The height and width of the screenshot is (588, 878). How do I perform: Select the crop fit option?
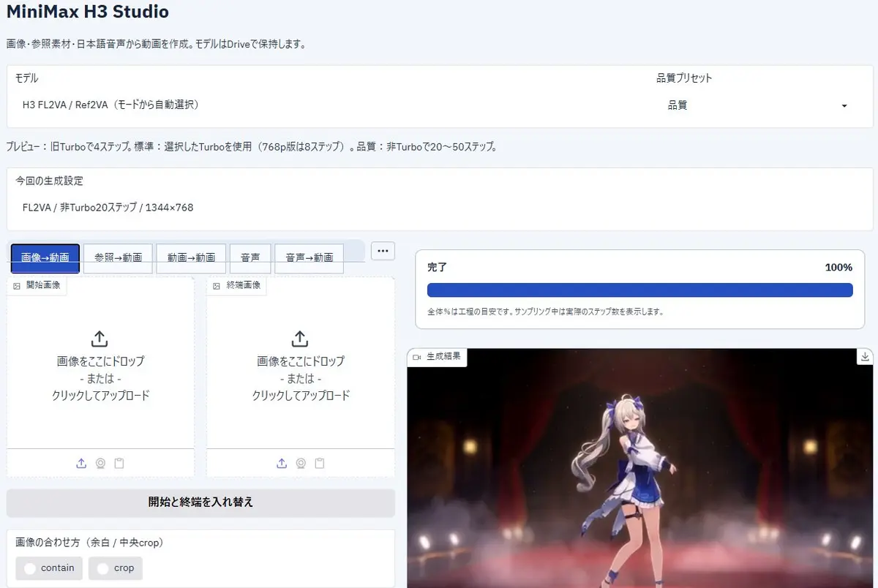tap(116, 568)
